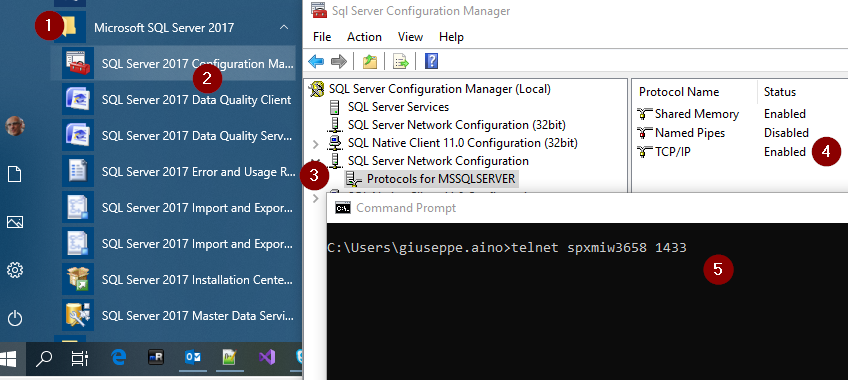Open Task View on the taskbar
Image resolution: width=848 pixels, height=380 pixels.
[80, 357]
